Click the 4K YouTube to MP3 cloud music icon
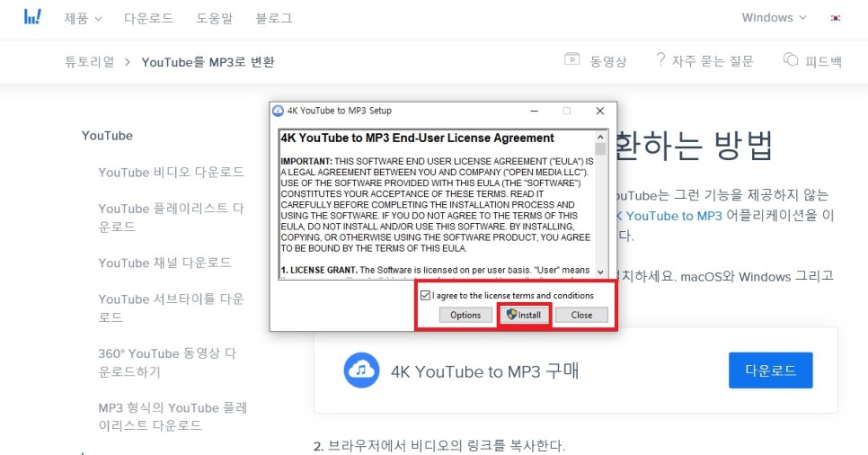Screen dimensions: 868x455 tap(361, 370)
